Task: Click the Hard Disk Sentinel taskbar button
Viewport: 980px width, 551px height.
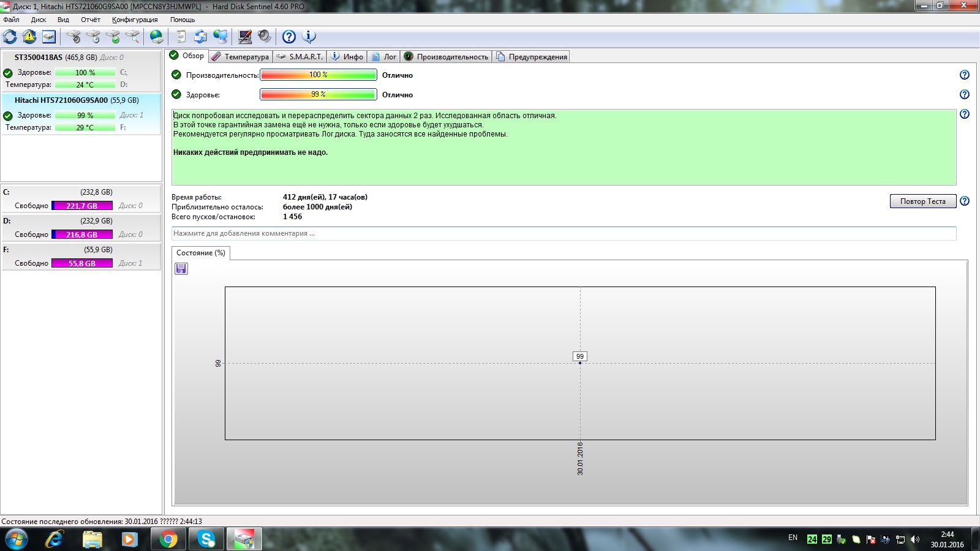Action: [x=244, y=539]
